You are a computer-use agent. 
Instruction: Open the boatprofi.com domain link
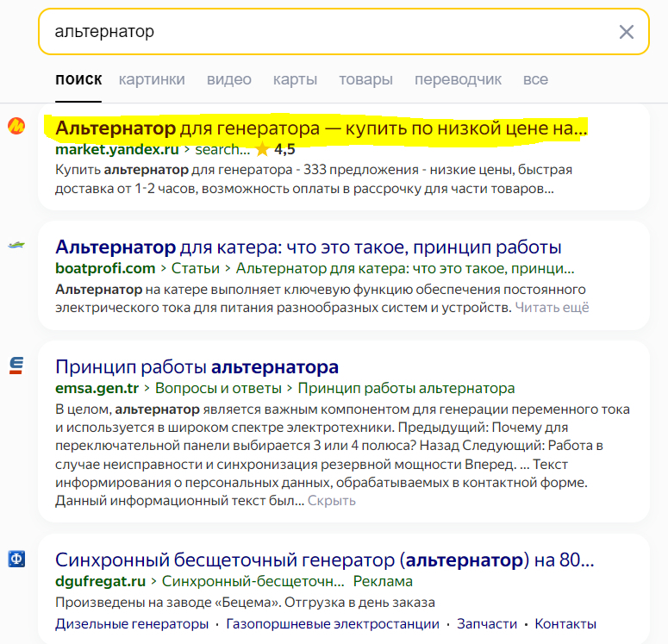coord(105,268)
